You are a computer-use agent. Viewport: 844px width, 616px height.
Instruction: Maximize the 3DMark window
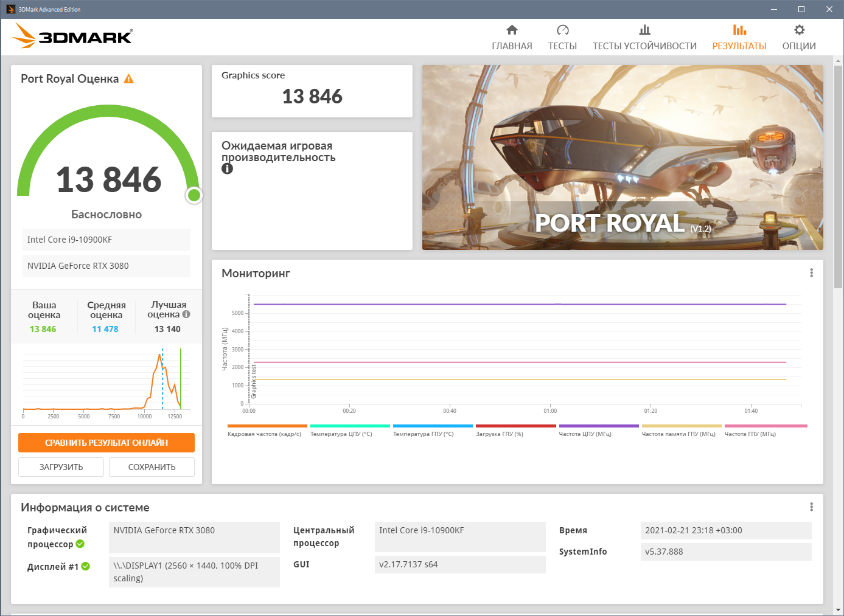point(801,9)
